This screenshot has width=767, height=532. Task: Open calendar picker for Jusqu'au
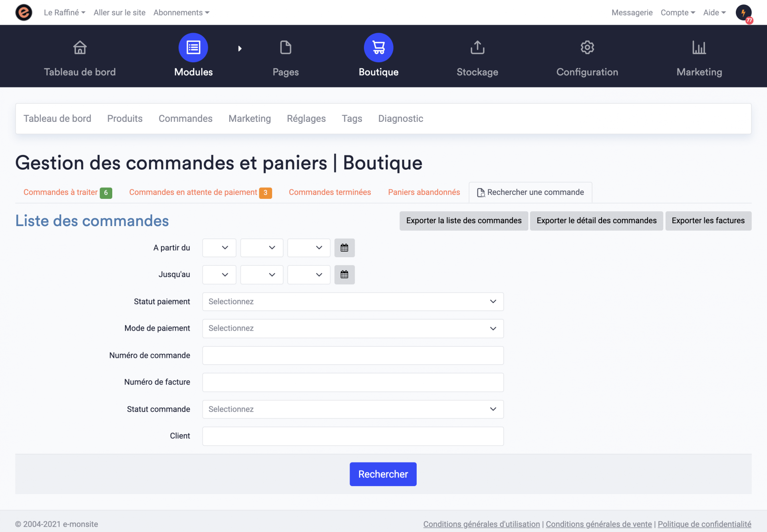click(x=344, y=275)
